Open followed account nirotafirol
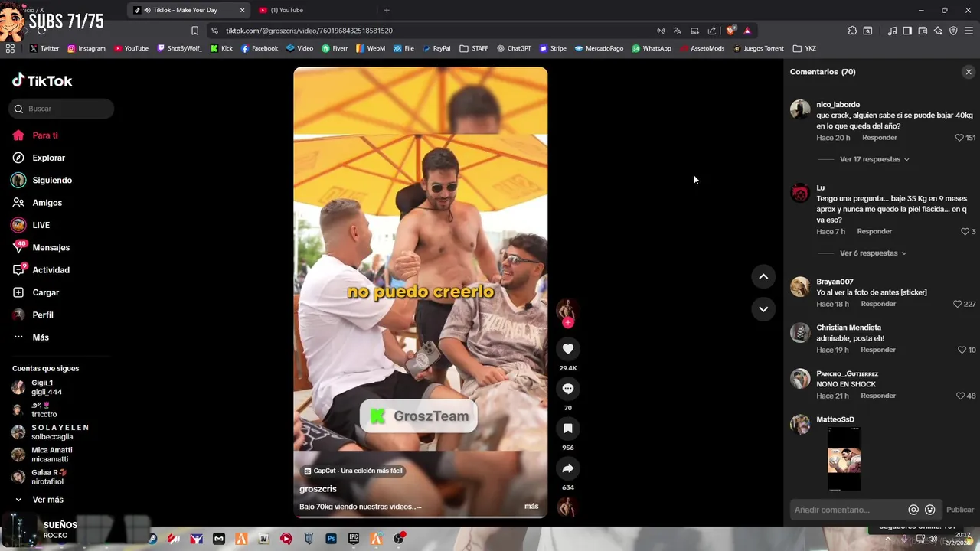 [41, 477]
